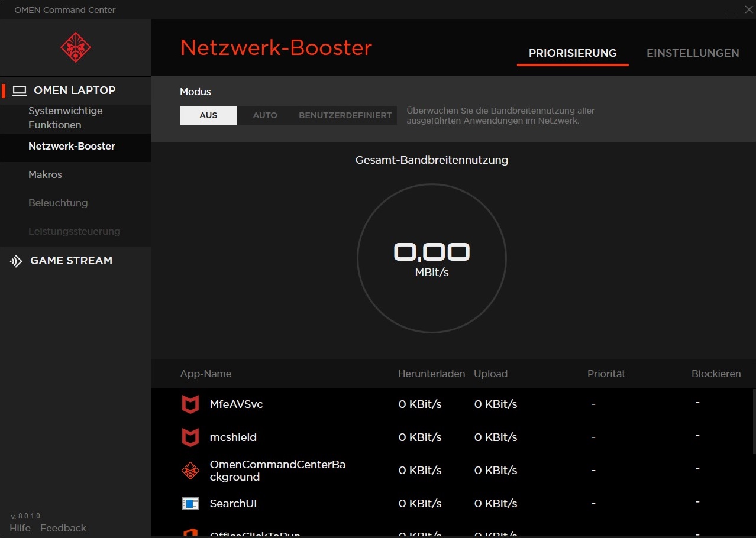
Task: Click the Priorität column header
Action: 606,374
